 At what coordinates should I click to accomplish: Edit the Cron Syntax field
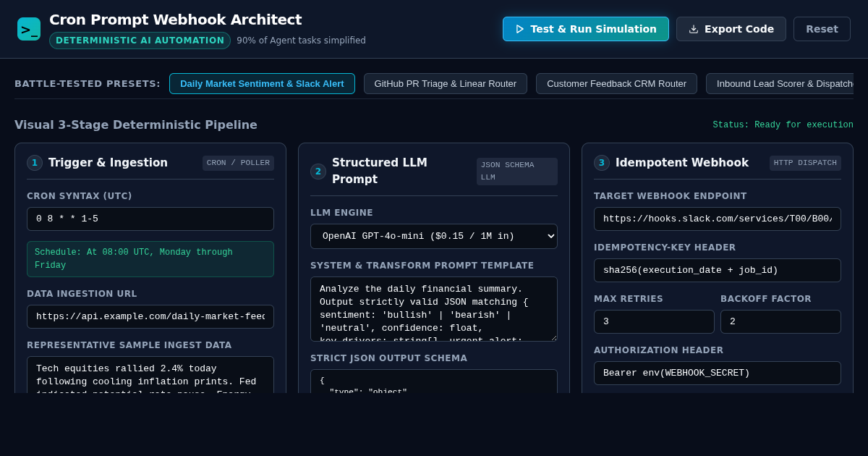150,219
